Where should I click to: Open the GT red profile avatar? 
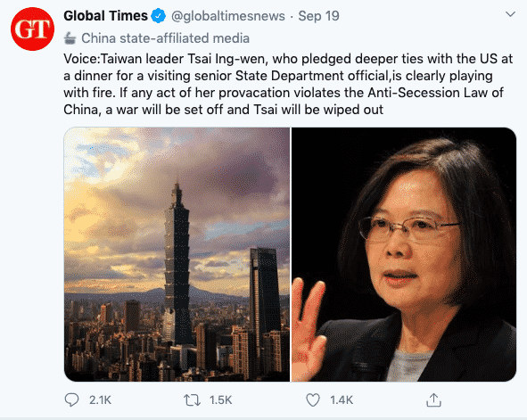point(32,29)
